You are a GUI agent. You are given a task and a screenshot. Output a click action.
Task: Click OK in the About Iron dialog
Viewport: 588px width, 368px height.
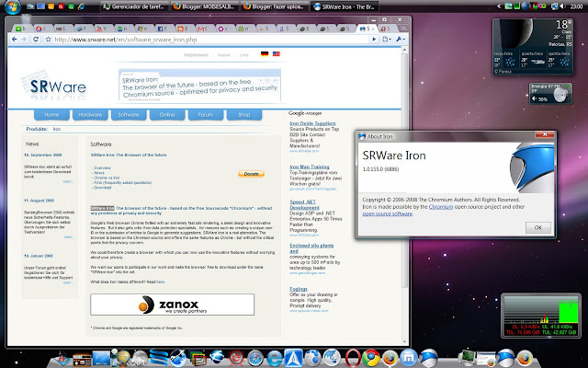(x=538, y=227)
